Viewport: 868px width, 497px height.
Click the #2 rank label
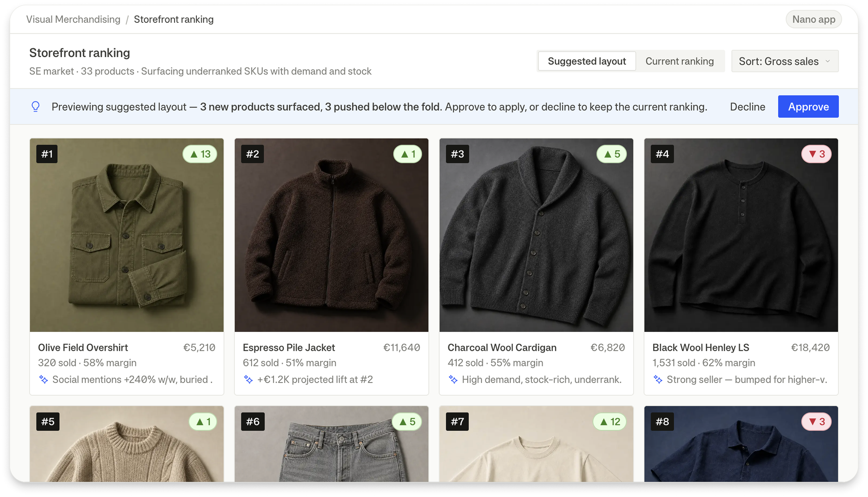[252, 154]
